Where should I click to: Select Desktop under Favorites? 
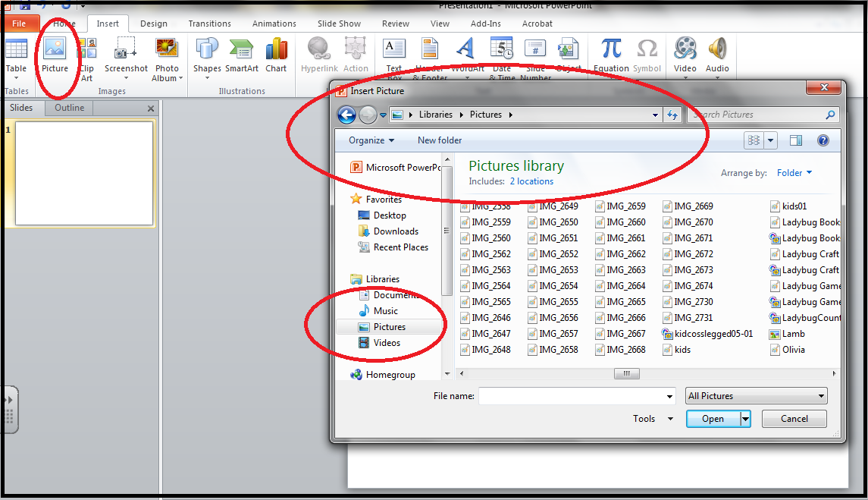click(x=382, y=215)
